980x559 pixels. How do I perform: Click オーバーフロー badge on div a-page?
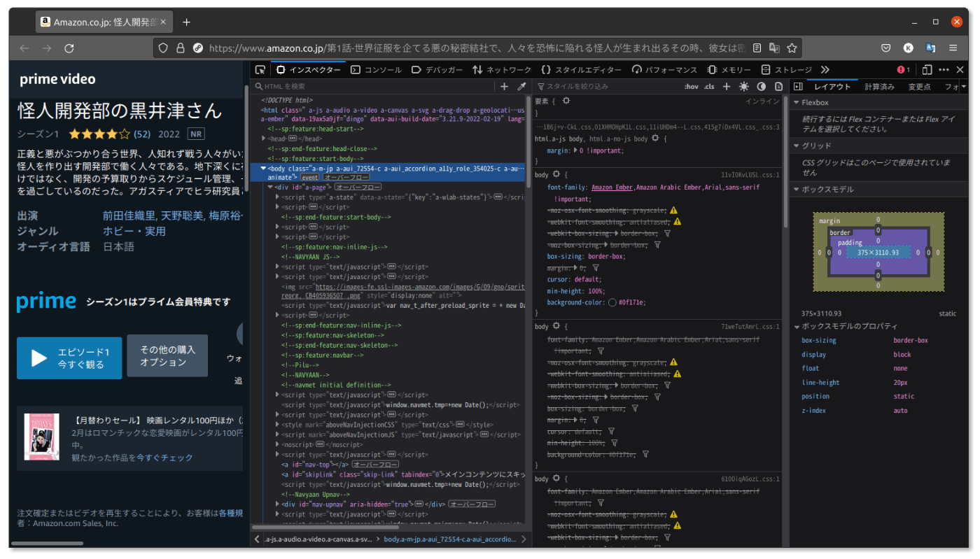click(357, 187)
